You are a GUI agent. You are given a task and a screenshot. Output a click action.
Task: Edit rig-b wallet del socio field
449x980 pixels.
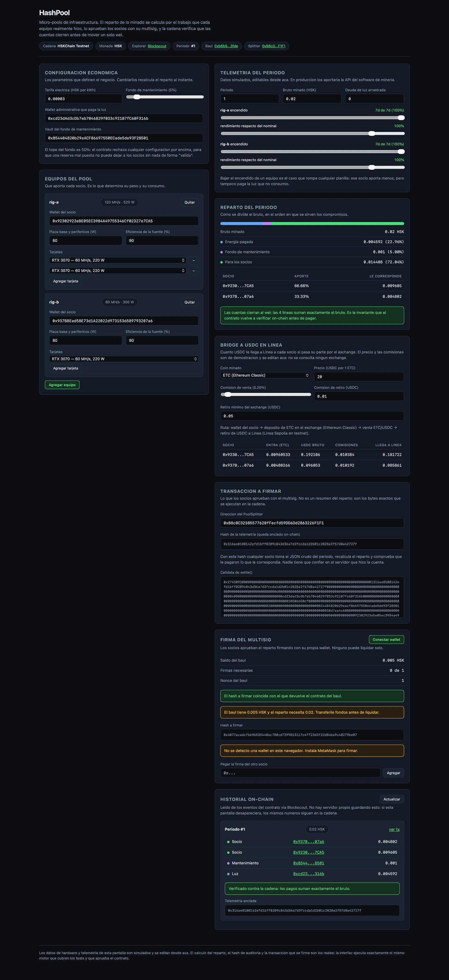[x=124, y=321]
